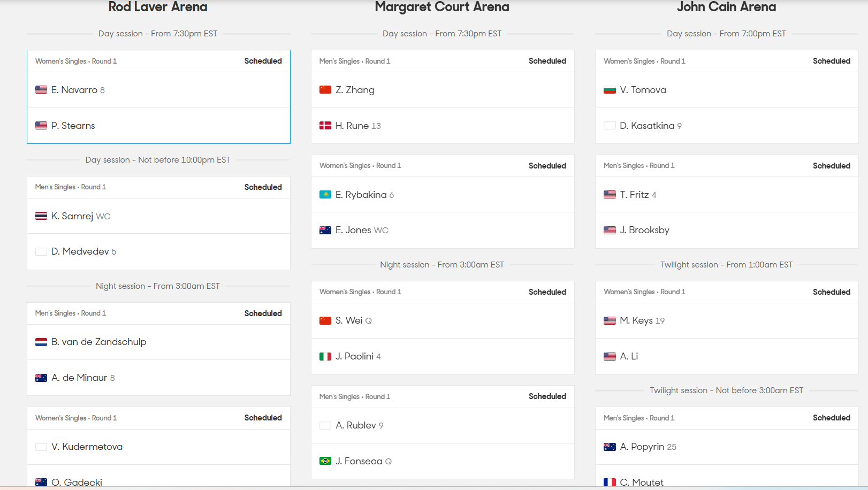Click the blank flag beside V. Kudermetova
The height and width of the screenshot is (490, 868).
(x=41, y=447)
